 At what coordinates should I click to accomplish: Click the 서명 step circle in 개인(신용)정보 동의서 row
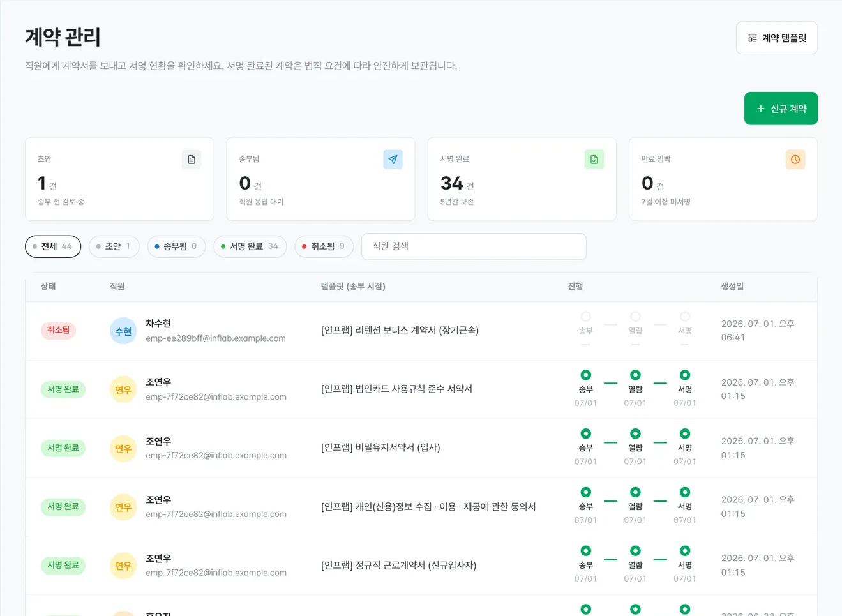[x=685, y=492]
